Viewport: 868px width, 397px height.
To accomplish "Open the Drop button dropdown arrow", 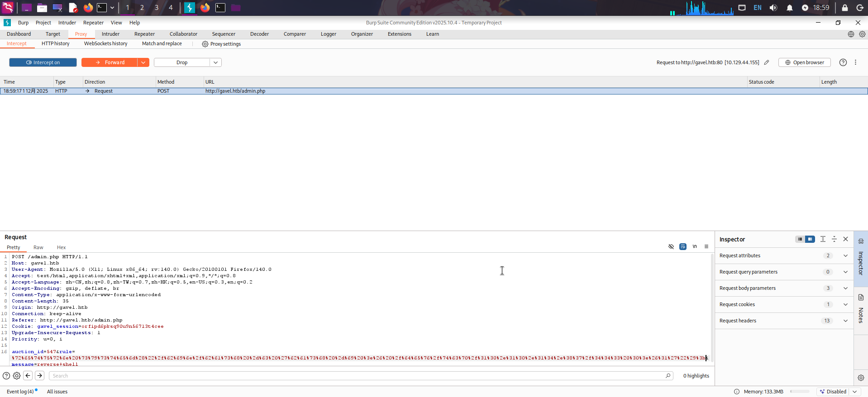I will (216, 62).
